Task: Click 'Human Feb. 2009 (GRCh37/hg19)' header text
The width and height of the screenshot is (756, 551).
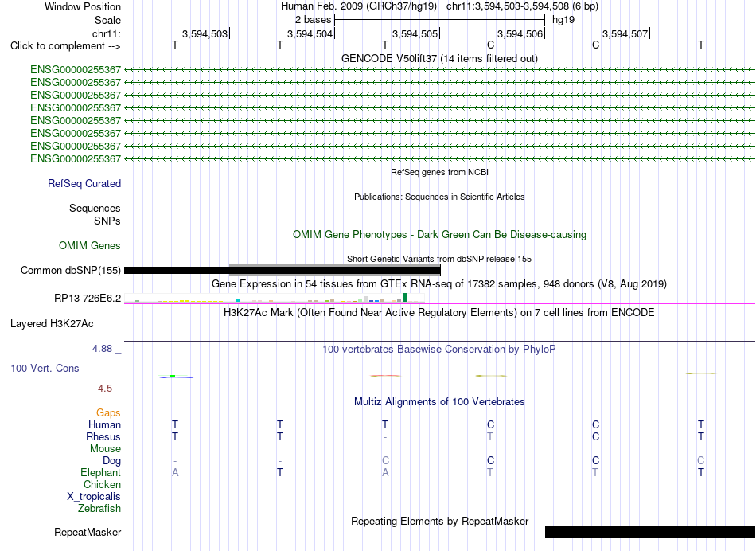Action: pos(359,6)
